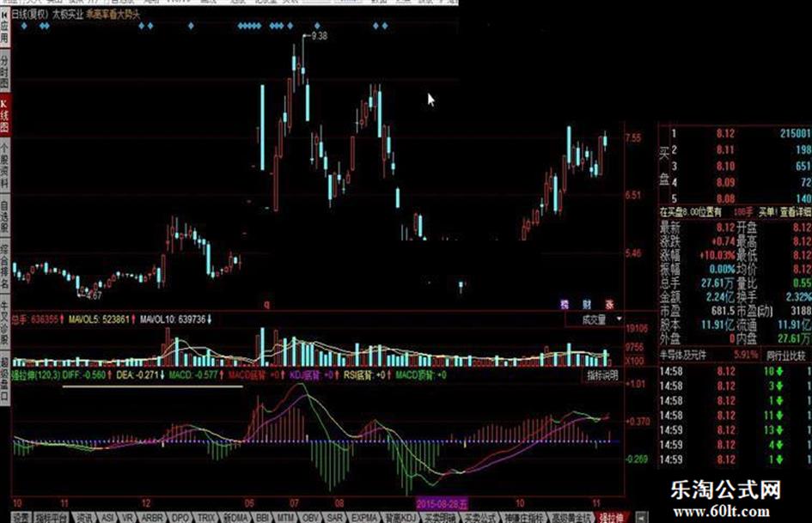Image resolution: width=812 pixels, height=523 pixels.
Task: Click the blue 财 marker icon
Action: coord(587,305)
